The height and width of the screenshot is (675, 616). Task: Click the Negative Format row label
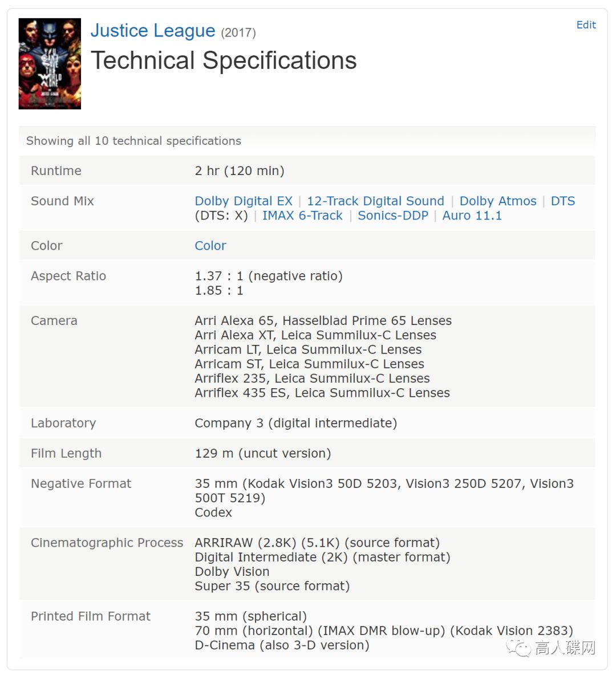tap(81, 483)
